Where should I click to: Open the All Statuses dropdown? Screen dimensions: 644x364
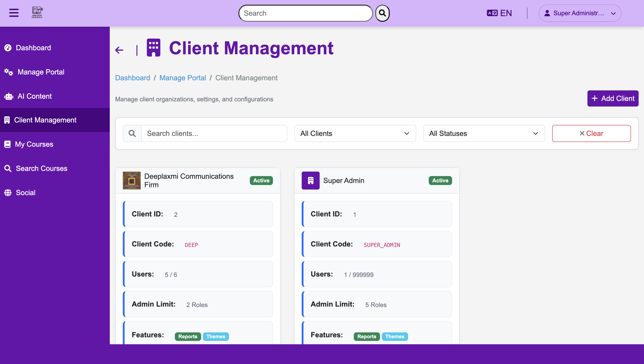[484, 133]
